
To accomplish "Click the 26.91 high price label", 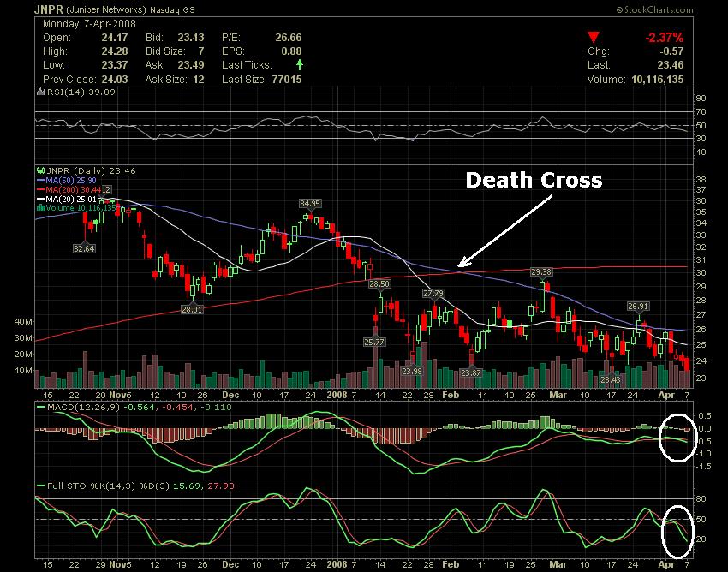I will pyautogui.click(x=638, y=306).
